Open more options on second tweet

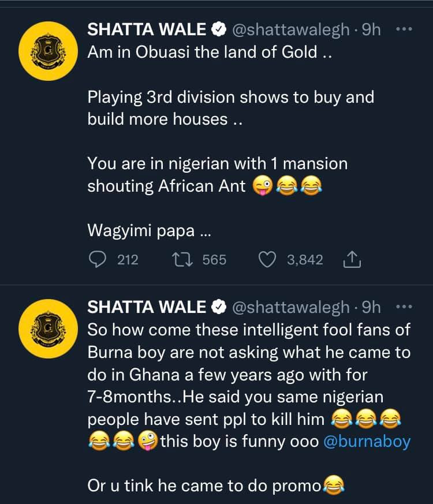click(x=406, y=307)
